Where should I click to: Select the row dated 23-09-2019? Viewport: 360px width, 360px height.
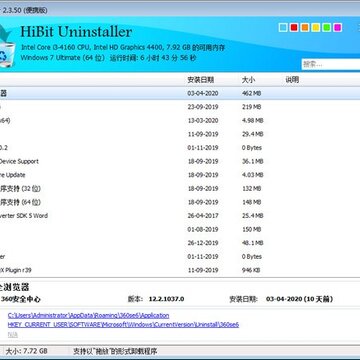(x=180, y=107)
